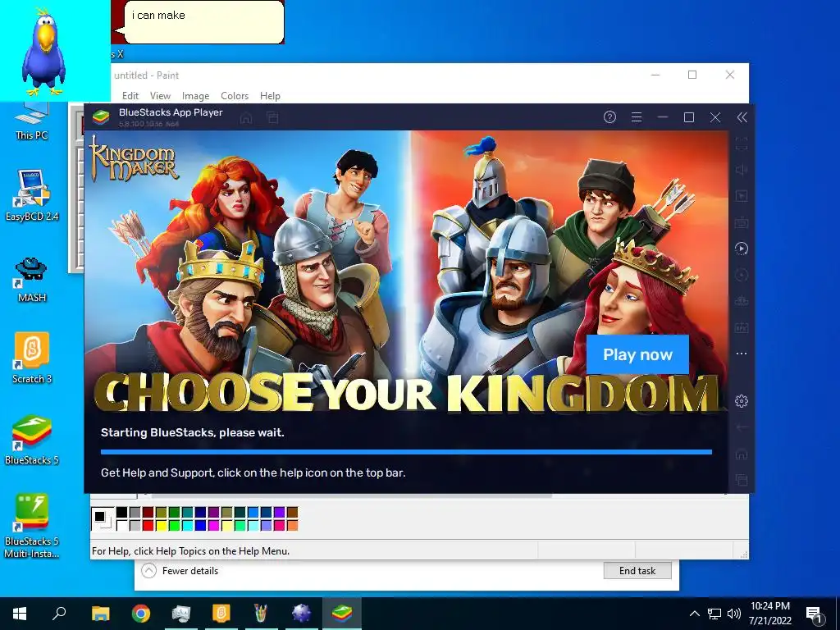
Task: Select the EasyBCD 2.4 desktop icon
Action: point(32,195)
